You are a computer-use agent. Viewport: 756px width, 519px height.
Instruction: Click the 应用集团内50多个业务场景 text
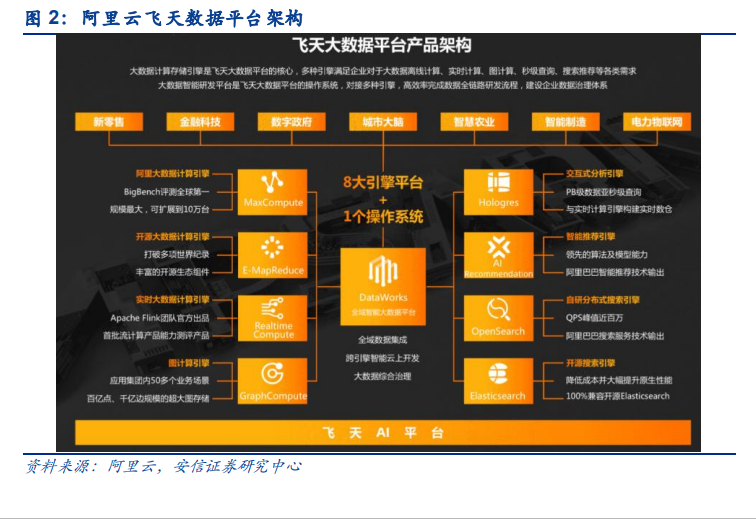(x=160, y=381)
